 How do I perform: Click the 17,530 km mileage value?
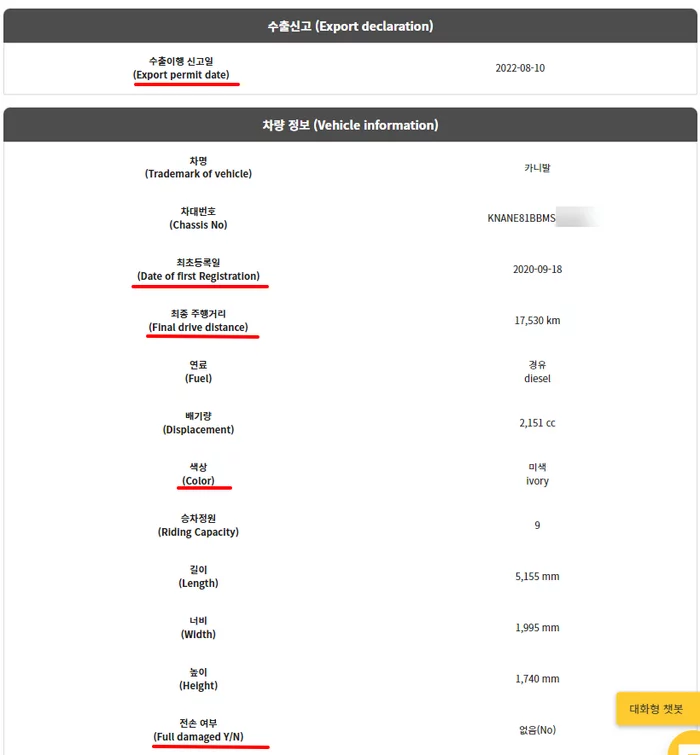point(537,320)
